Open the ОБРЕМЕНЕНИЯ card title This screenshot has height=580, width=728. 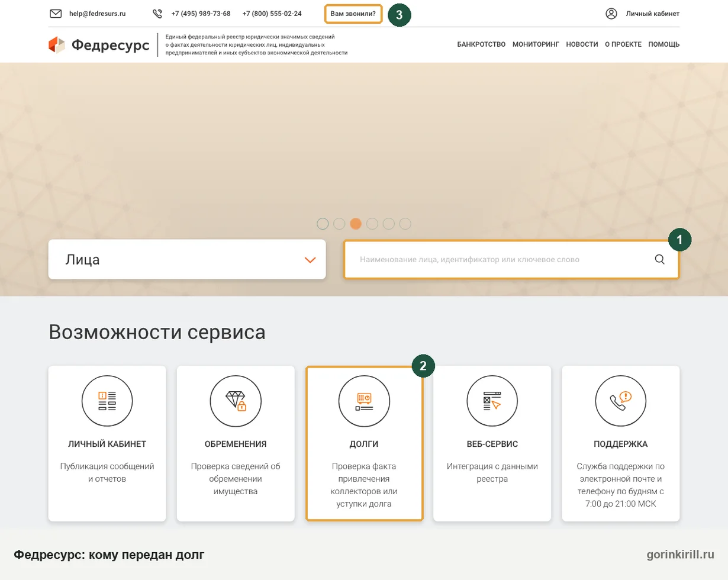[236, 444]
